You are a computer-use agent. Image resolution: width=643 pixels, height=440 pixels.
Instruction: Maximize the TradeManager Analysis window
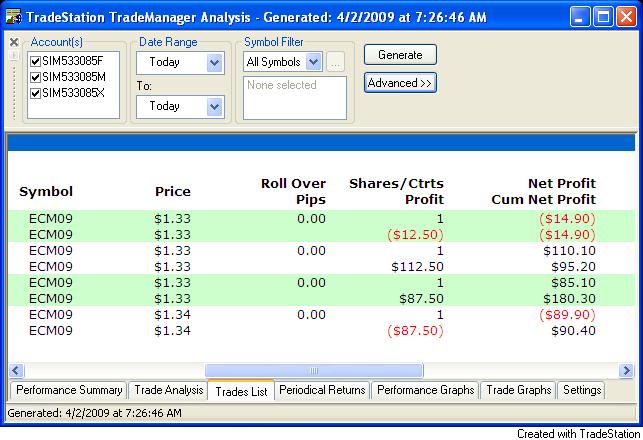pyautogui.click(x=603, y=17)
